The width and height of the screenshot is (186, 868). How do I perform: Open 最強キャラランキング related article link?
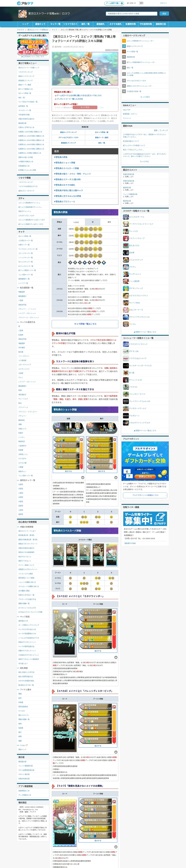69,132
